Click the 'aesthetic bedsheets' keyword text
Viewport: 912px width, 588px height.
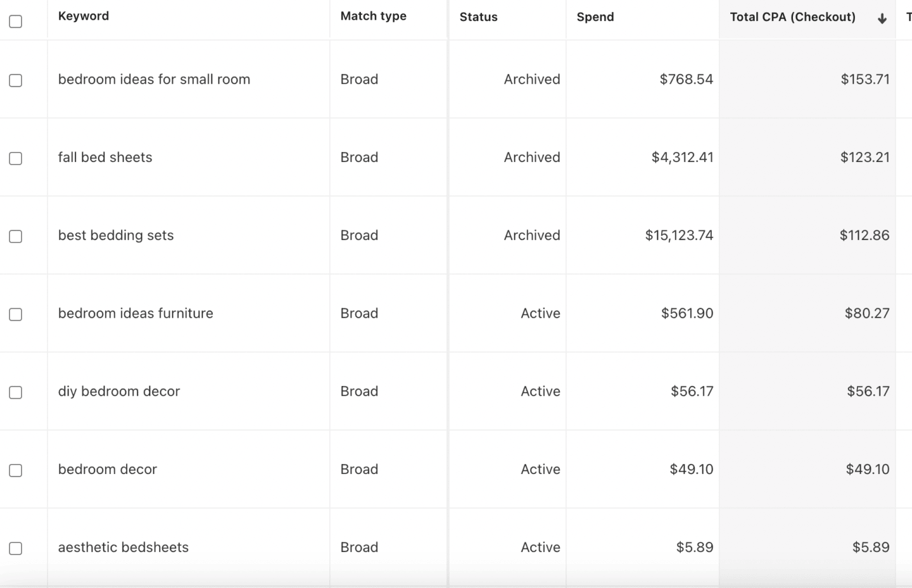coord(123,547)
